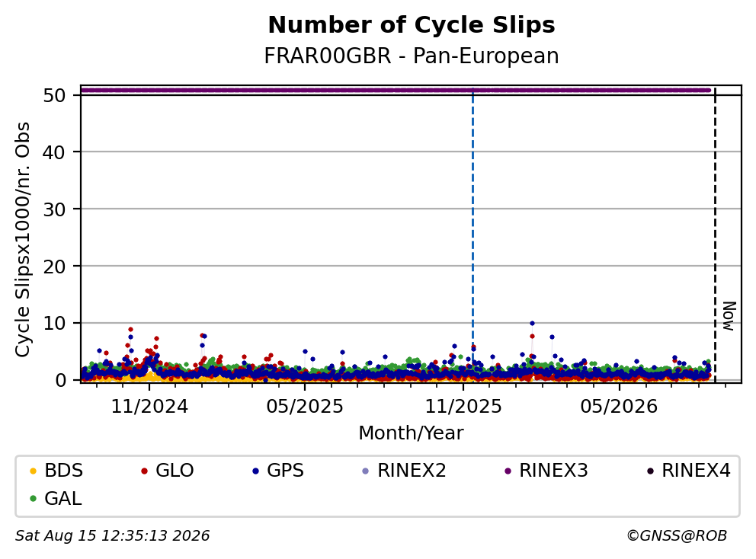Click the RINEX3 purple legend dot
This screenshot has width=756, height=559.
point(508,471)
